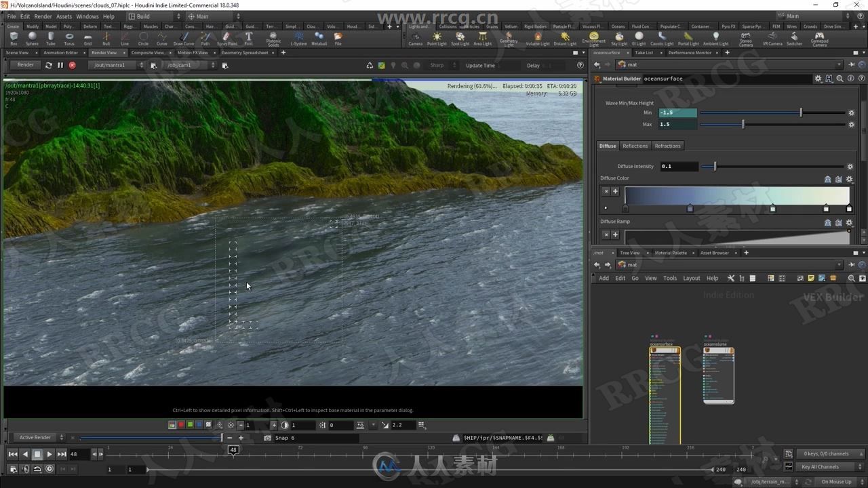Adjust the Wave Min height slider

[x=772, y=113]
